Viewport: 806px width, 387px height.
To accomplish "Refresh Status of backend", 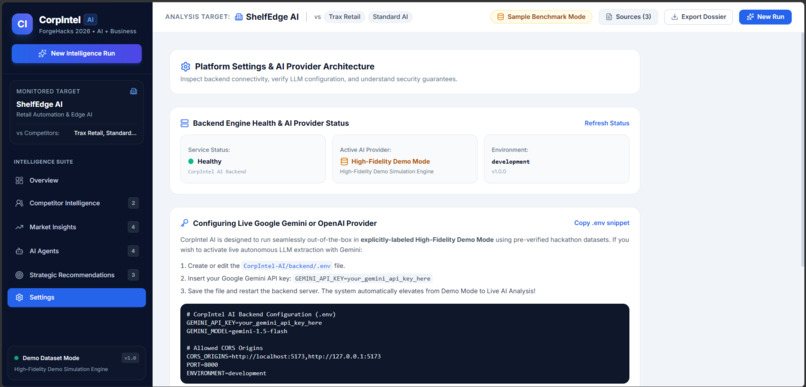I will click(607, 123).
